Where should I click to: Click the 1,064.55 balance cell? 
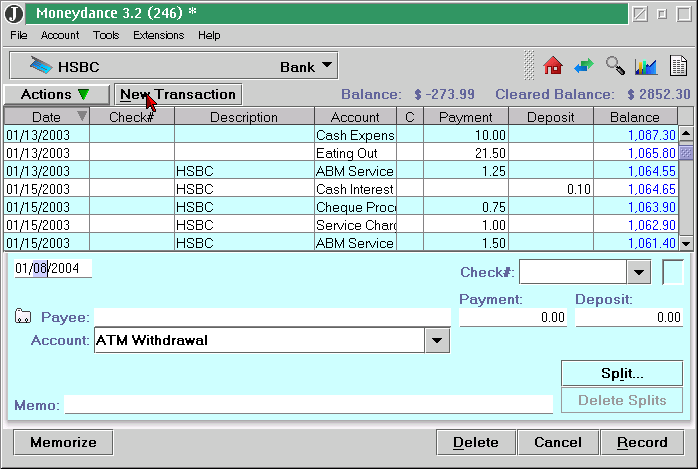click(636, 171)
